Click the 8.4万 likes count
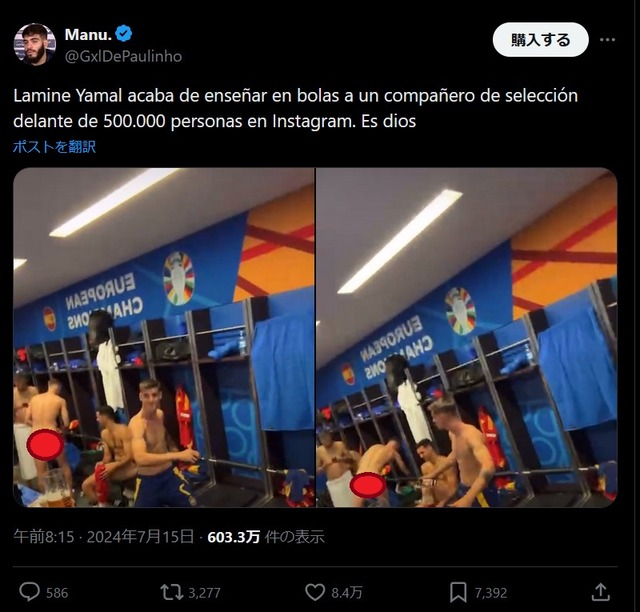This screenshot has width=640, height=612. [x=347, y=593]
